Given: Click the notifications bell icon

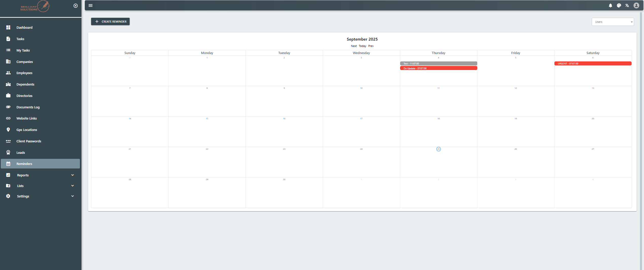Looking at the screenshot, I should (610, 6).
